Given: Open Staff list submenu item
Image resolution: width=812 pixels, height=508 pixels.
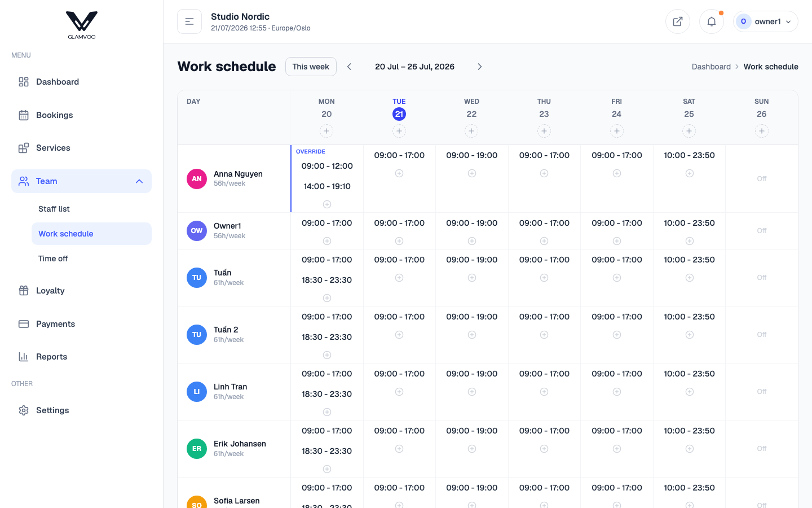Looking at the screenshot, I should point(91,209).
